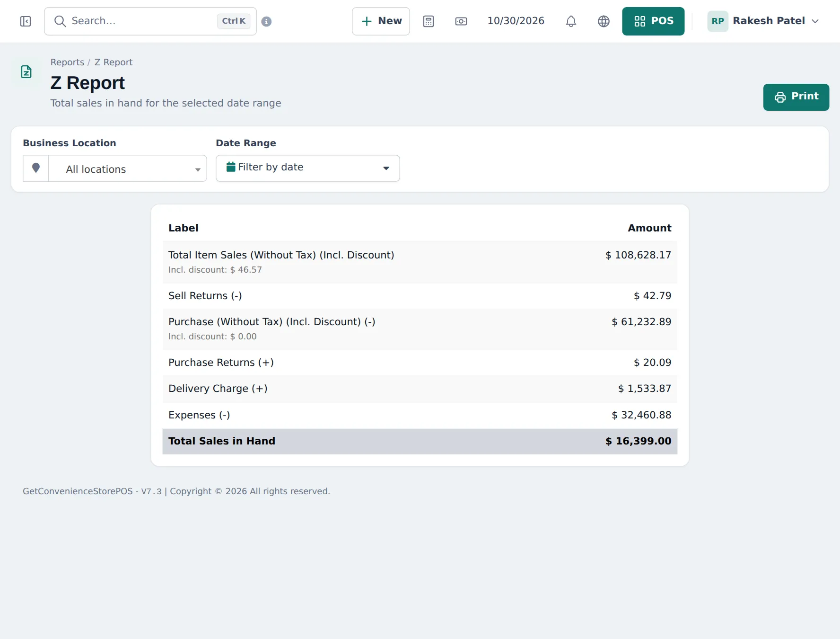Click the Z Report document icon
Screen dimensions: 840x639
click(26, 72)
